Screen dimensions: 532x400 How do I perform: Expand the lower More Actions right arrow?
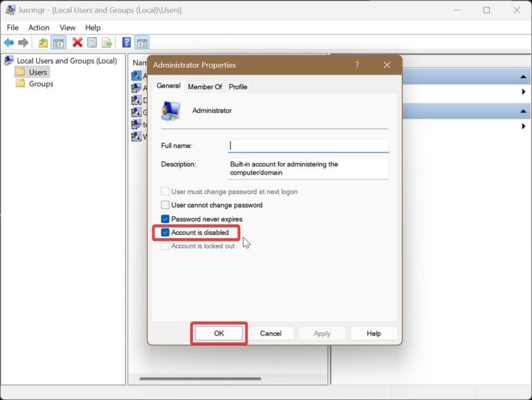pos(523,126)
